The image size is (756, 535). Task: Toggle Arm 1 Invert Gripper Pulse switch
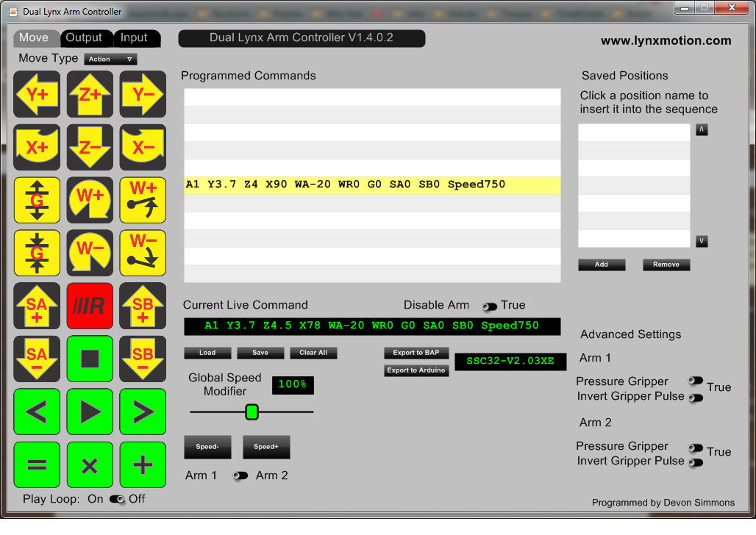[x=695, y=398]
